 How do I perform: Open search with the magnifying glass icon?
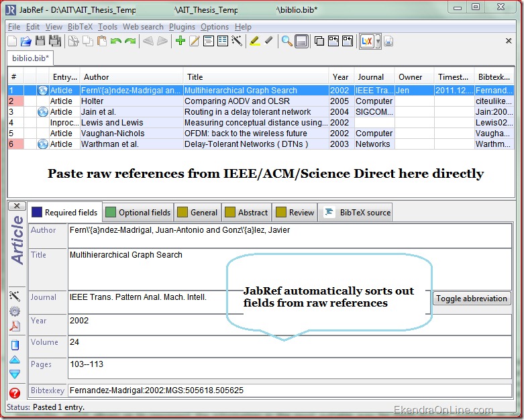(286, 41)
